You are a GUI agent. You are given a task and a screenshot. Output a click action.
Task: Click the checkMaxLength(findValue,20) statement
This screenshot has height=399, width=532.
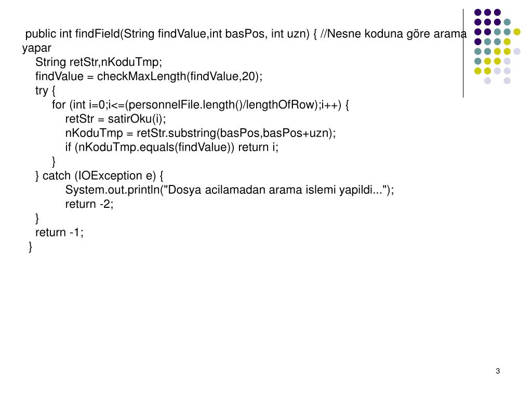coord(149,76)
